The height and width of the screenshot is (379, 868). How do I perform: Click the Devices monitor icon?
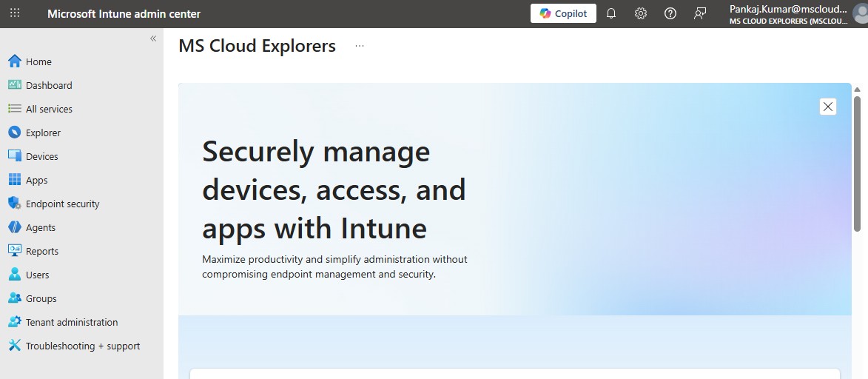click(14, 156)
